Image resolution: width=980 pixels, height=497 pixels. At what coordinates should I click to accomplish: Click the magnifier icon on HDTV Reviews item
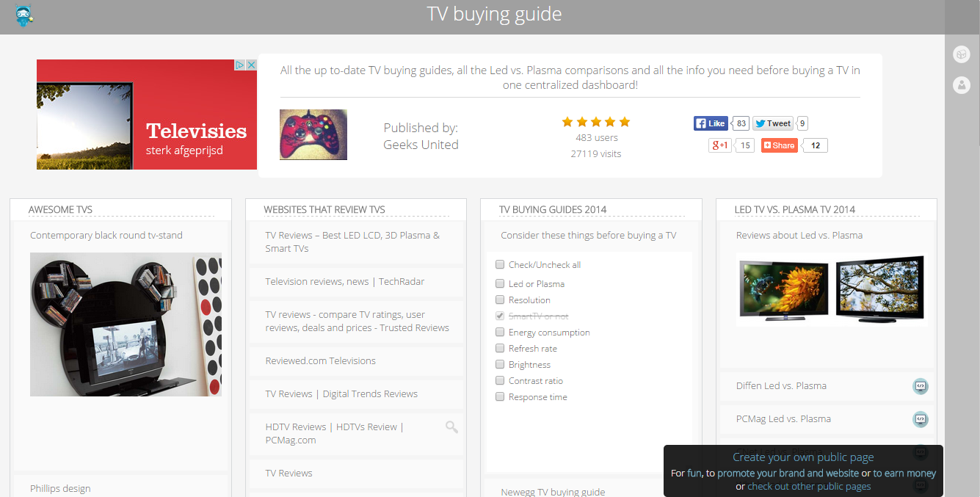pos(451,427)
